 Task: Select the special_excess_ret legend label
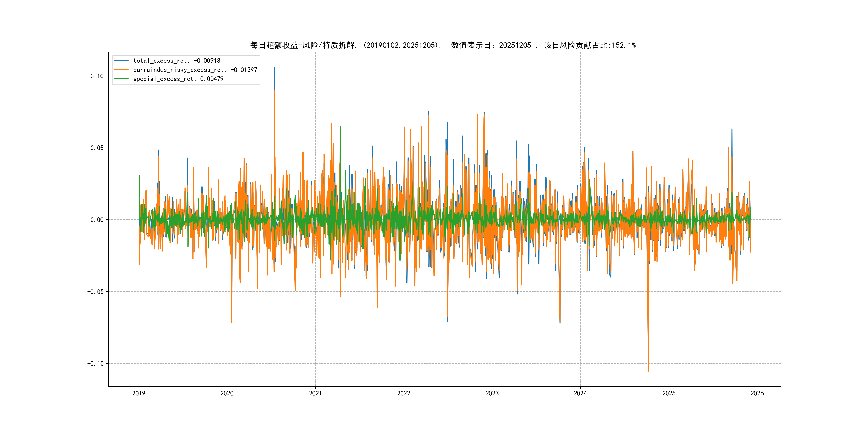click(x=178, y=79)
